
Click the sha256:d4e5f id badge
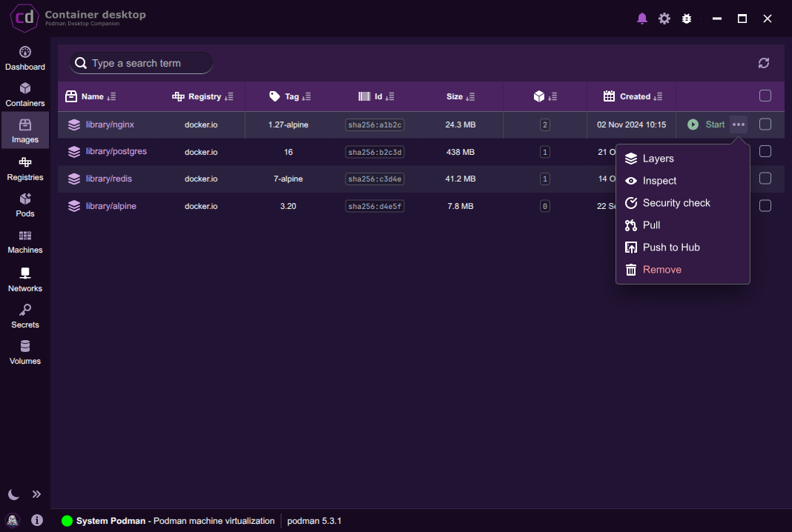coord(374,206)
